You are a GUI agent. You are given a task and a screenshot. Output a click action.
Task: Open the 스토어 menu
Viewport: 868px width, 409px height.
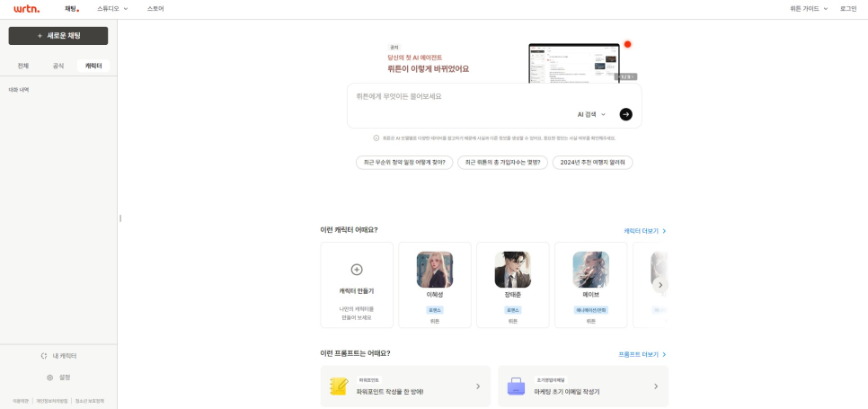pos(155,9)
